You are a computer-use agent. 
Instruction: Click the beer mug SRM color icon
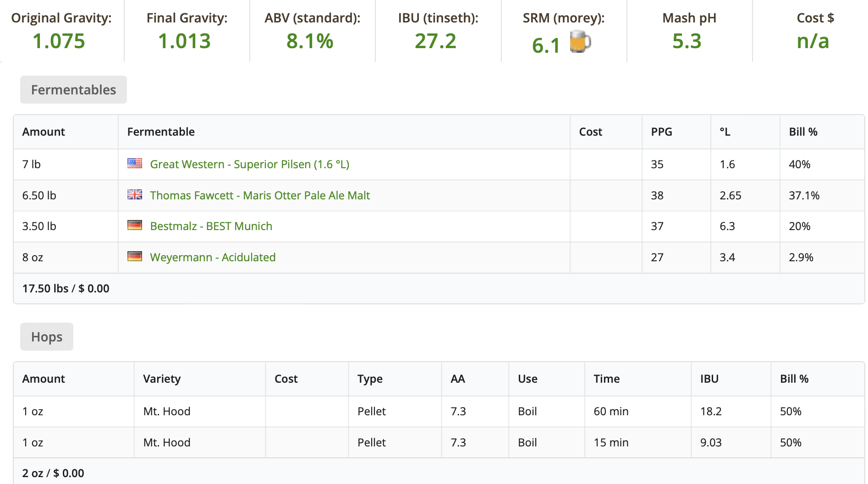(x=580, y=42)
